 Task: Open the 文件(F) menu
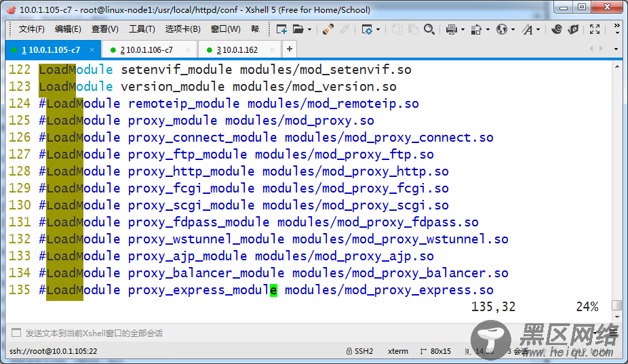point(31,29)
